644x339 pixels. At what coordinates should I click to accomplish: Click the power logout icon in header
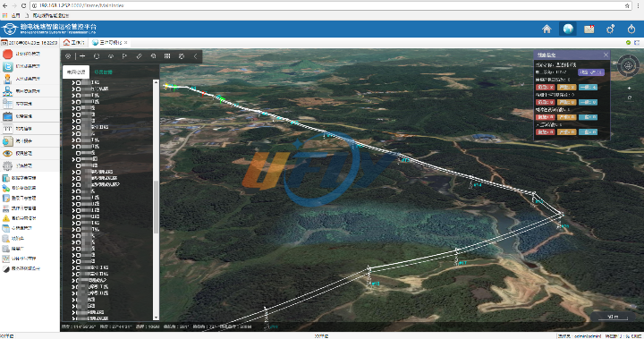(631, 29)
